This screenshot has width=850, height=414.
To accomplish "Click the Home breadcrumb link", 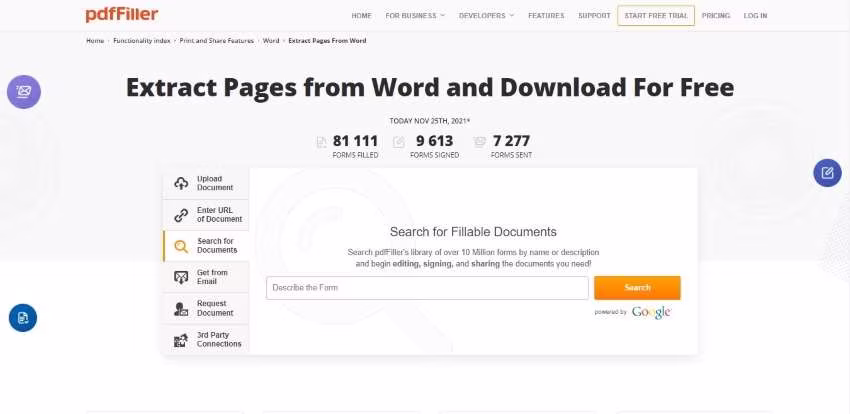I will [x=95, y=41].
